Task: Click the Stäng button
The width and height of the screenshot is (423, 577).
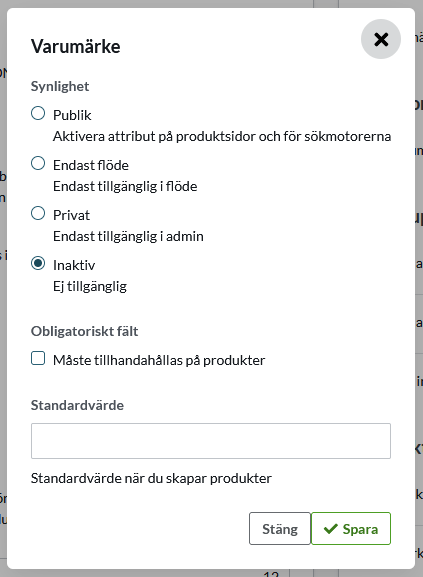Action: 280,528
